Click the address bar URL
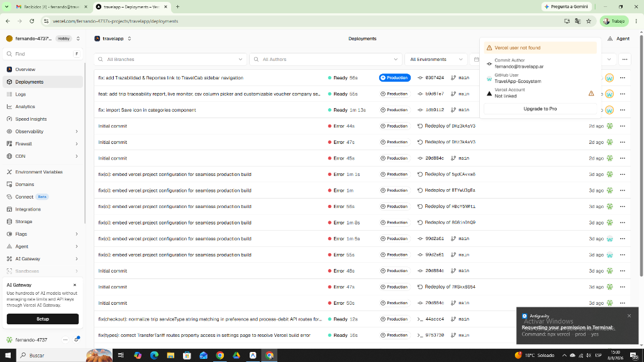 (116, 21)
